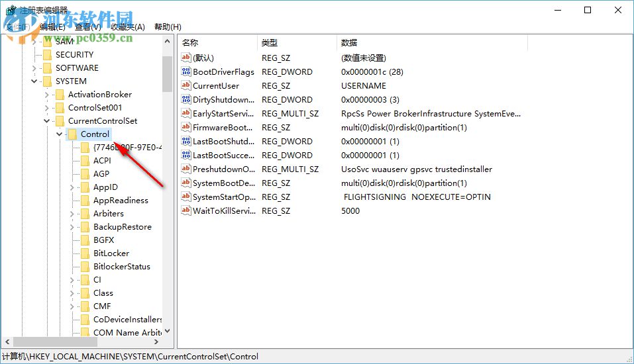Click UsoSvc wuauserv gpsvc trustedinstaller data

click(x=417, y=169)
